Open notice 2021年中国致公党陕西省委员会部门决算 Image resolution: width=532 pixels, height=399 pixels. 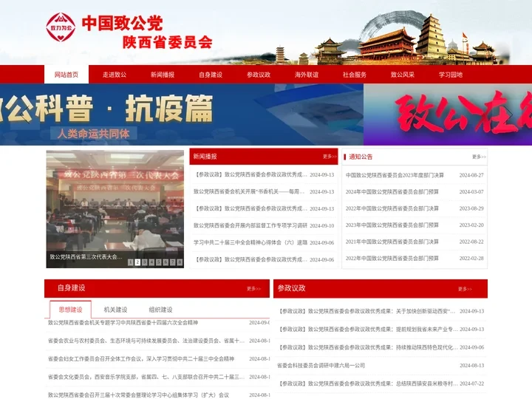pyautogui.click(x=392, y=242)
